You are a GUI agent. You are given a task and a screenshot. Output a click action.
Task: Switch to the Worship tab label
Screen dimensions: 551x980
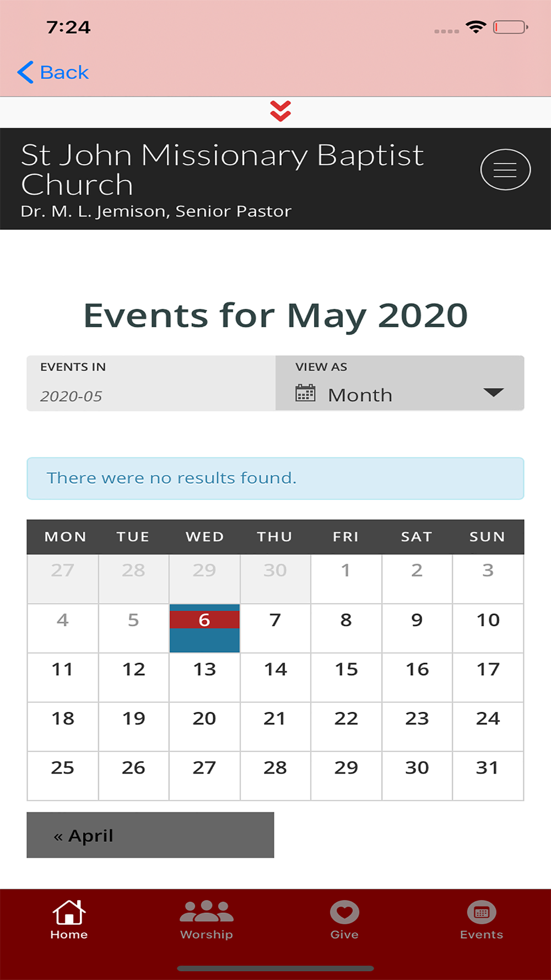click(207, 935)
